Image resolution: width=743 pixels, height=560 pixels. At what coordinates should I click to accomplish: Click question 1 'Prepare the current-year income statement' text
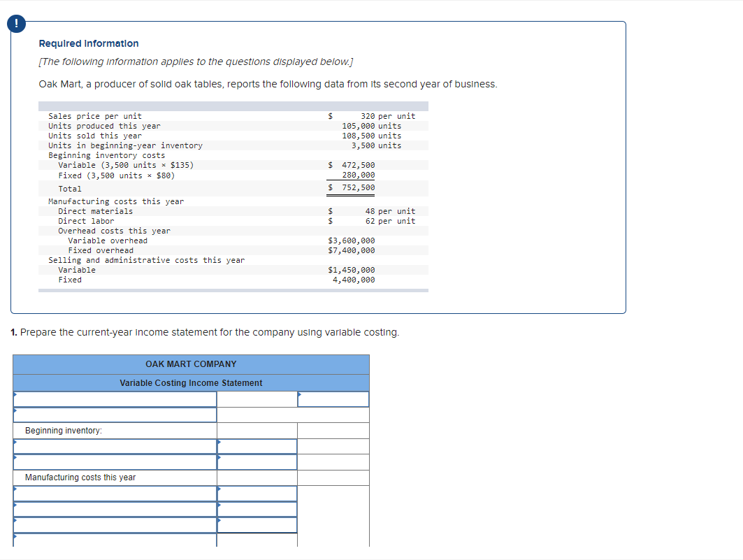point(205,333)
